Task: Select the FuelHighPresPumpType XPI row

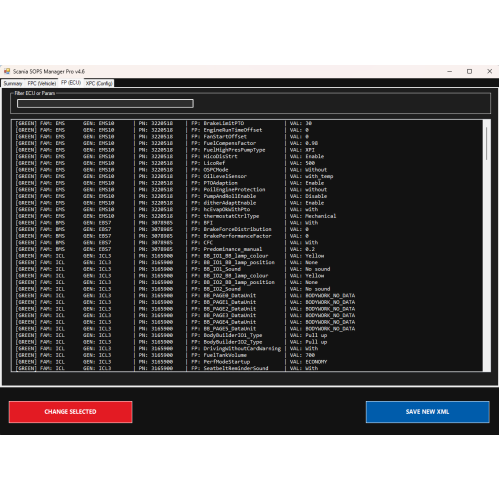Action: pos(247,150)
